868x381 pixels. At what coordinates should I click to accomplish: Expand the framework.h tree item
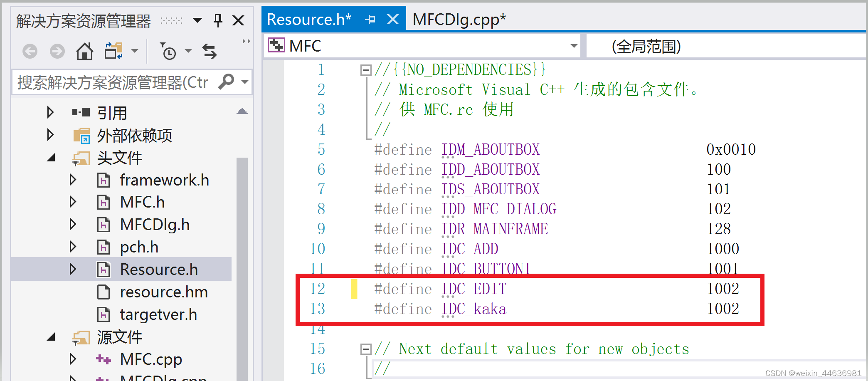pyautogui.click(x=73, y=180)
